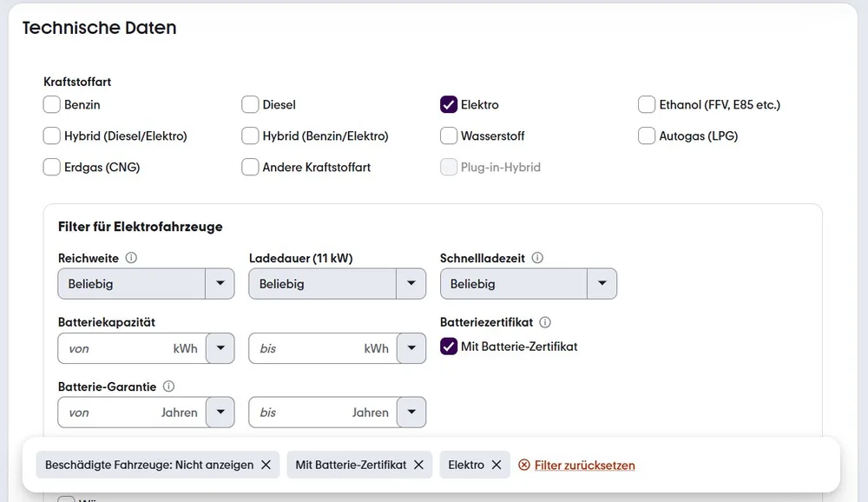
Task: Click the Kraftstoffart label
Action: pos(77,82)
